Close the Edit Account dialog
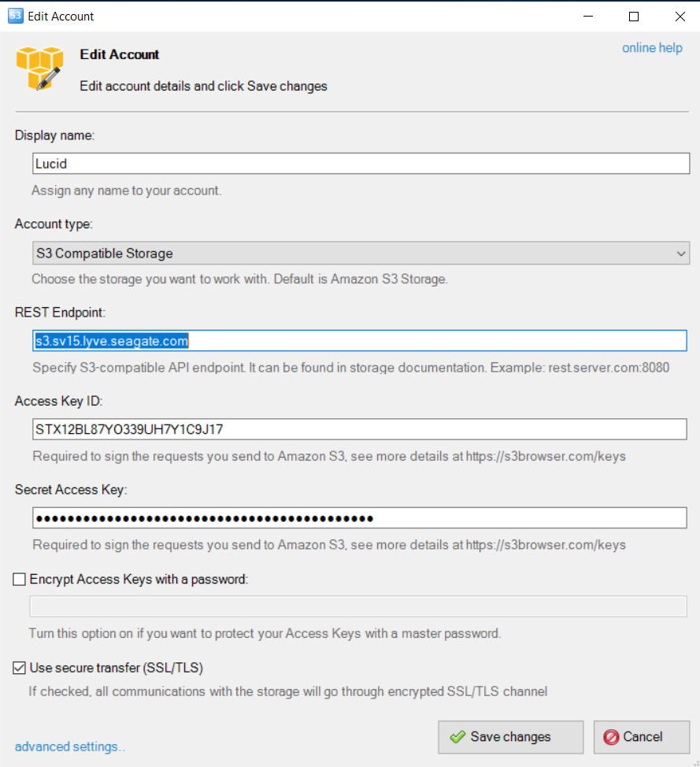This screenshot has height=767, width=700. point(680,16)
